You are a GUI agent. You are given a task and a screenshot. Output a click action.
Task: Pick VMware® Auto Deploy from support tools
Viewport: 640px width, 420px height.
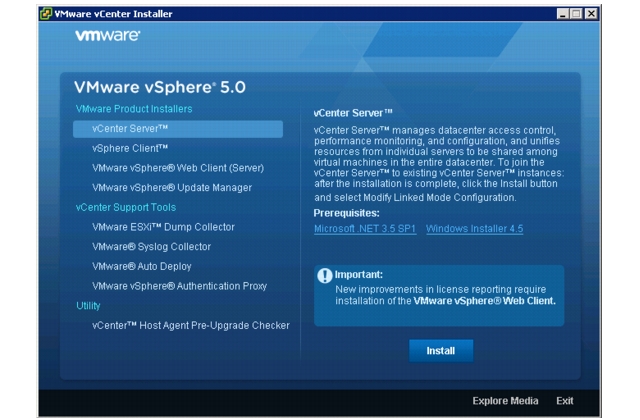(142, 266)
